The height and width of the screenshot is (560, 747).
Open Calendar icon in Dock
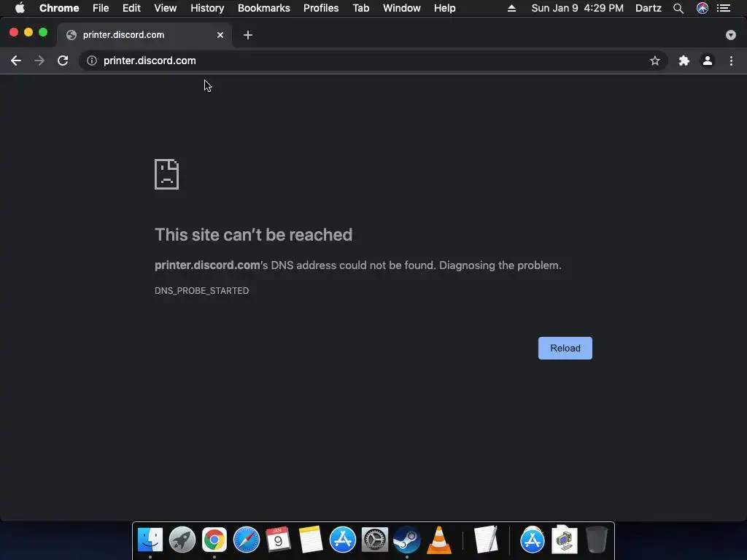(x=278, y=540)
